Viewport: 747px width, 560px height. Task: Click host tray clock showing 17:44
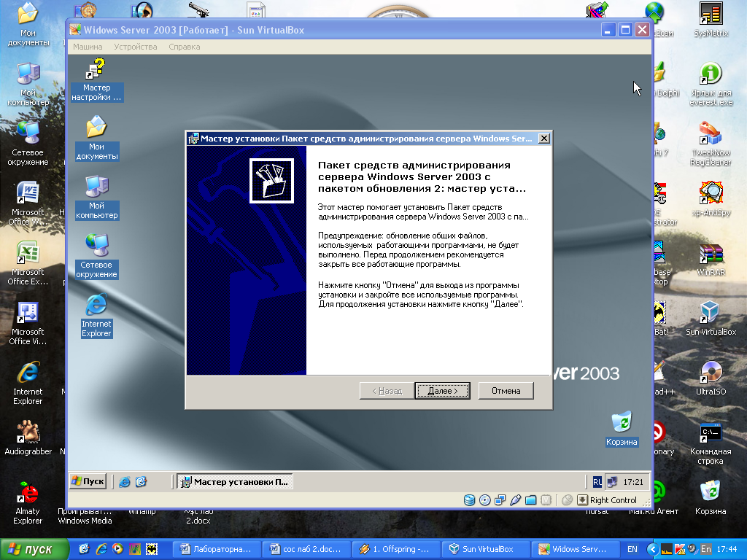coord(727,549)
